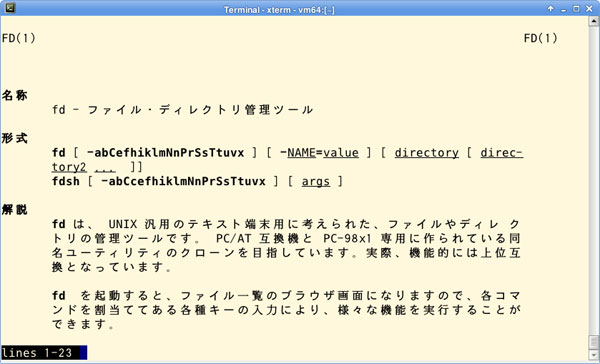600x364 pixels.
Task: Open the terminal window menu icon
Action: point(10,8)
